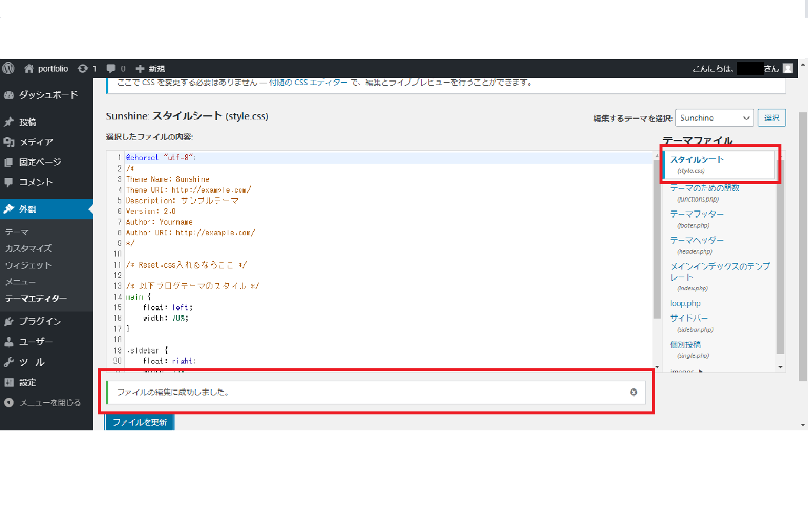The image size is (808, 532).
Task: Click the "float: left;" code line
Action: [x=168, y=307]
